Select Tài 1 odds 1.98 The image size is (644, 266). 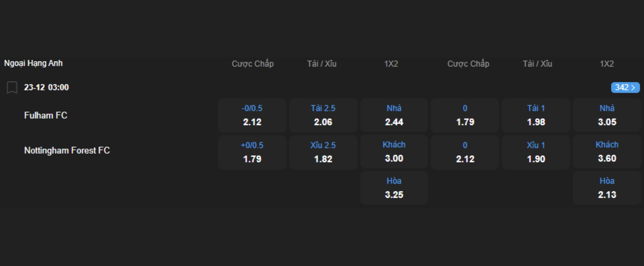click(536, 115)
